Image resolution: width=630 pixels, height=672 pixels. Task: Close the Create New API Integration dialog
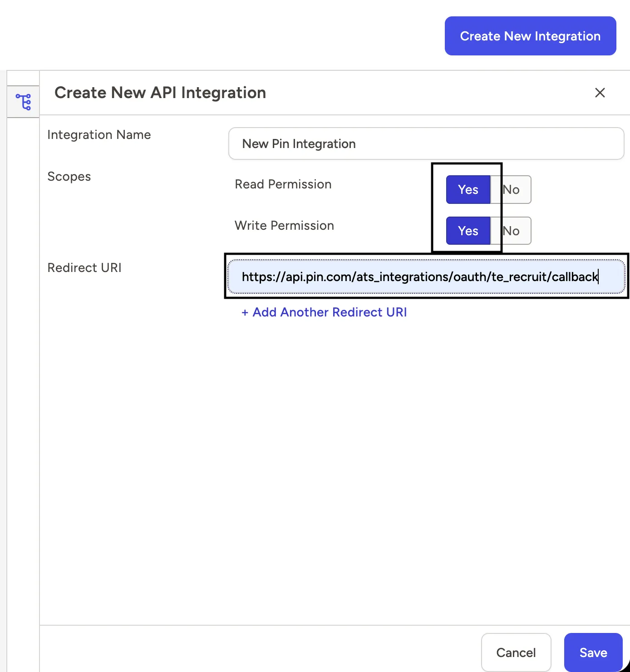(600, 93)
